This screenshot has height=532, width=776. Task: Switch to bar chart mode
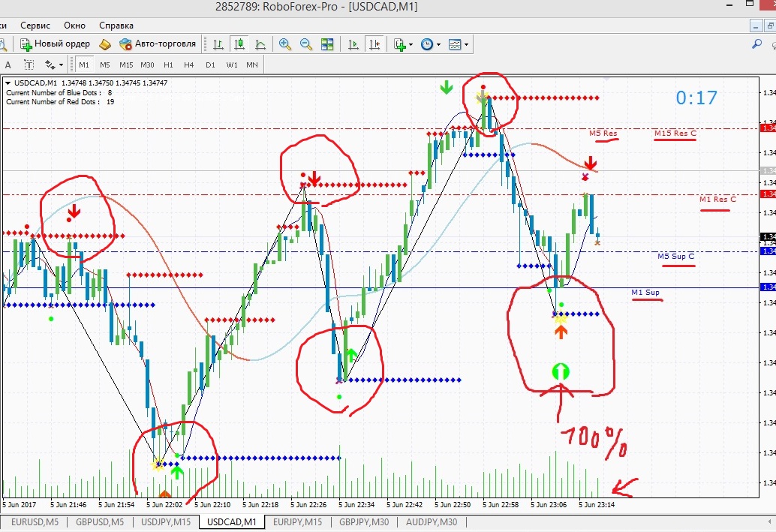click(x=218, y=44)
